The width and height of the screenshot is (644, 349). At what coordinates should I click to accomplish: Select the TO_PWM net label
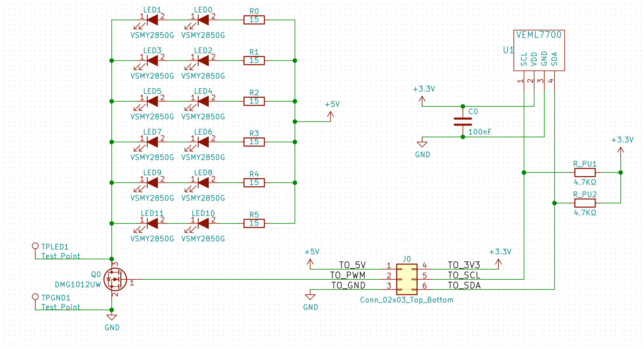pos(348,275)
